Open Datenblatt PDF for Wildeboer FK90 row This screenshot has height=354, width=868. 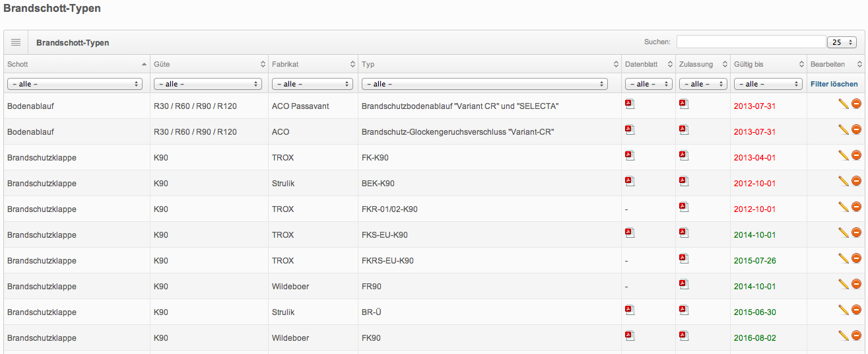click(x=630, y=336)
